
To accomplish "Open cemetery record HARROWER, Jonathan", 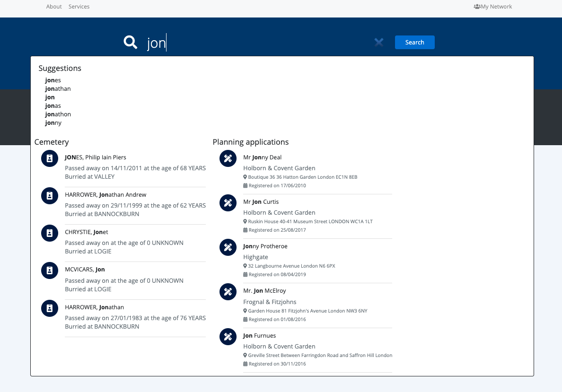I will click(94, 307).
